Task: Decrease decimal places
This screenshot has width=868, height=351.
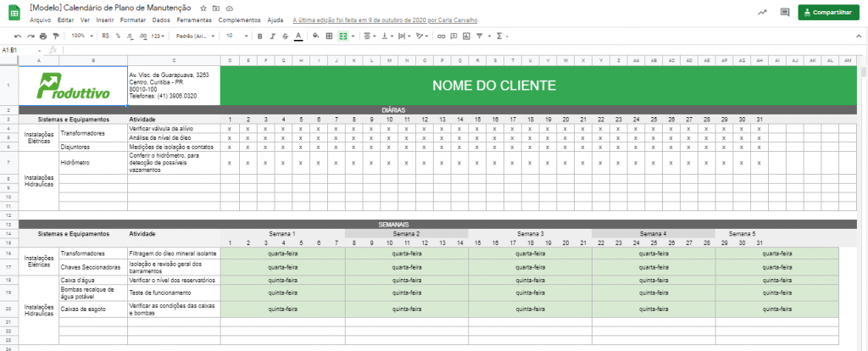Action: 130,36
